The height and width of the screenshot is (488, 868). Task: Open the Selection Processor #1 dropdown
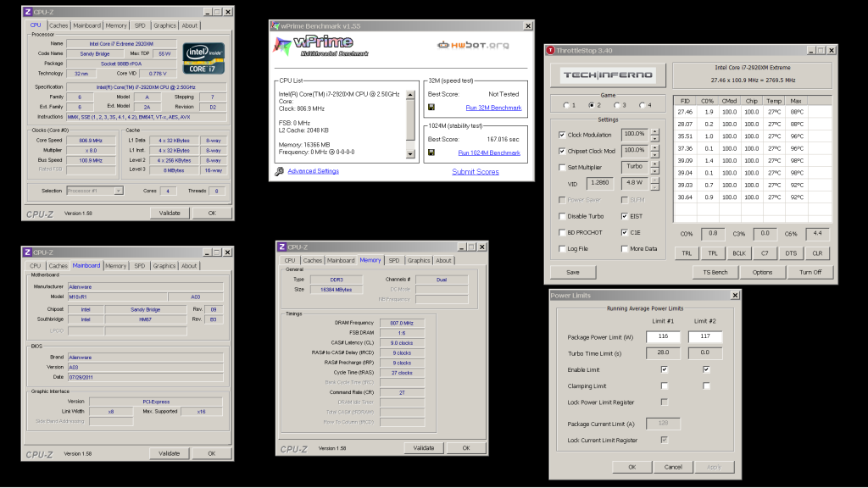(119, 191)
